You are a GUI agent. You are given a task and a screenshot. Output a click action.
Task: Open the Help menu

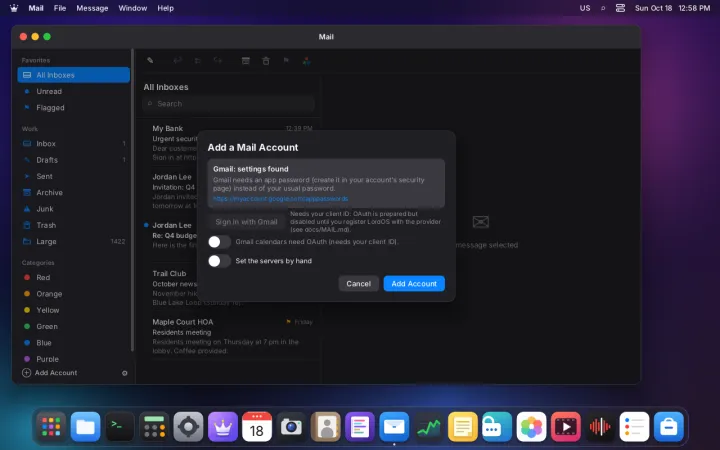pos(165,8)
